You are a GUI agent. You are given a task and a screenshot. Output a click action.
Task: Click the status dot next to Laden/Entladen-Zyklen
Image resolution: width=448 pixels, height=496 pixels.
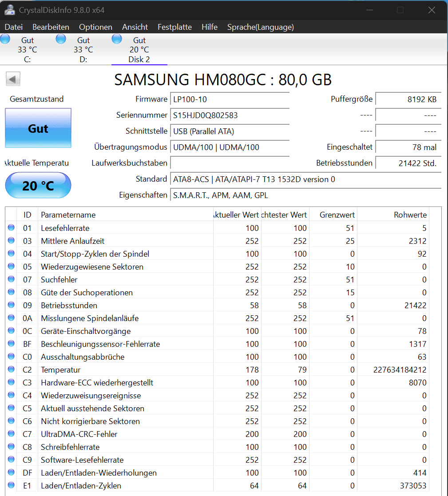click(x=10, y=485)
